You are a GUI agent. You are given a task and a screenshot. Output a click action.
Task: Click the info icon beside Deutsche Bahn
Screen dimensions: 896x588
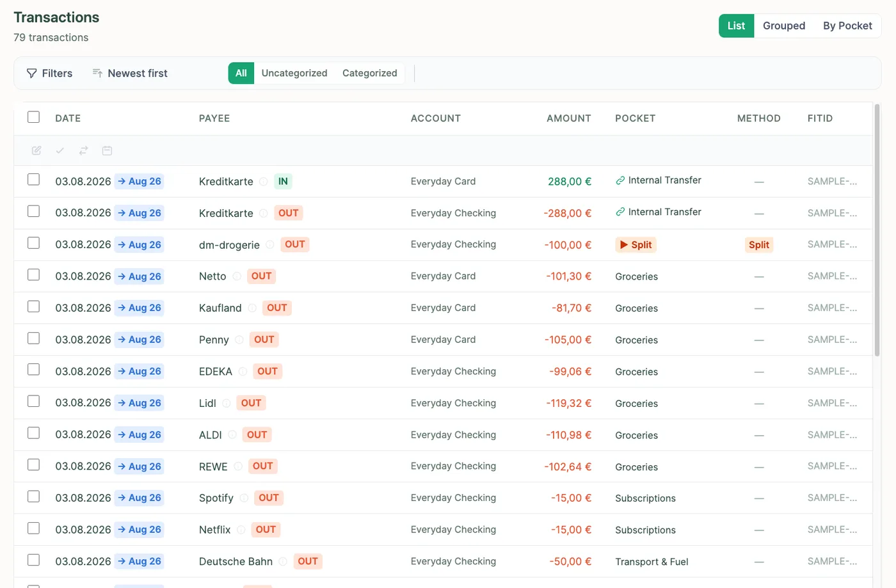[283, 561]
